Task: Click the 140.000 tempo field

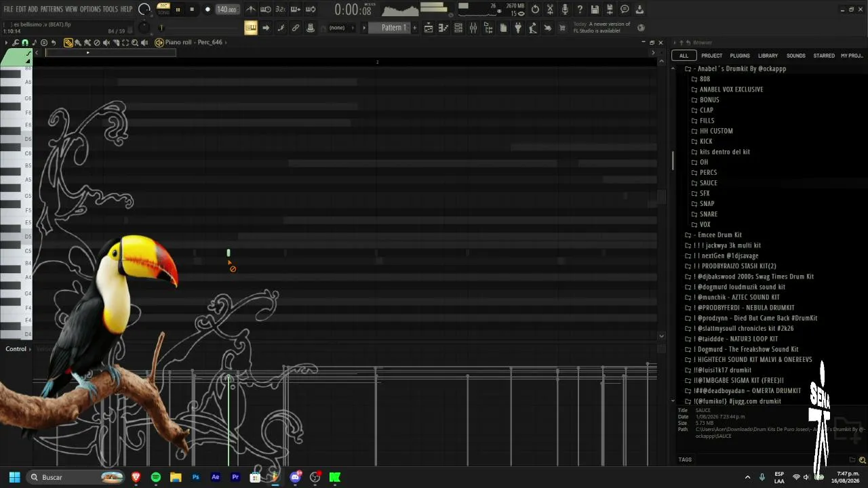Action: 226,9
